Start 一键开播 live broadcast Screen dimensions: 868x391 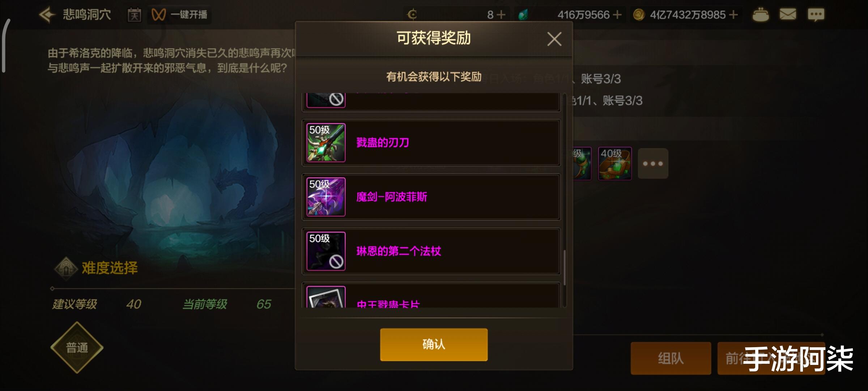coord(179,15)
